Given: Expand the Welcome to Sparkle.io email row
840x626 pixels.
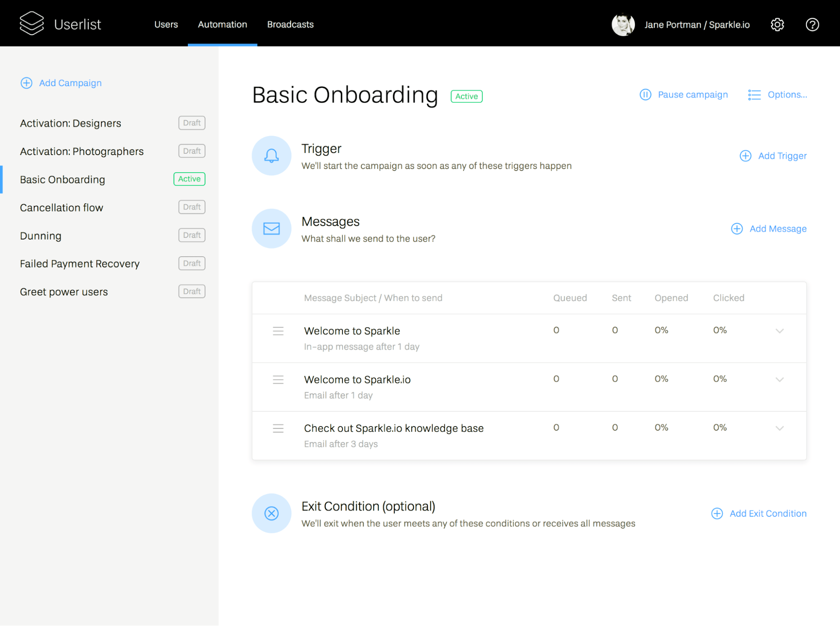Looking at the screenshot, I should [x=780, y=379].
